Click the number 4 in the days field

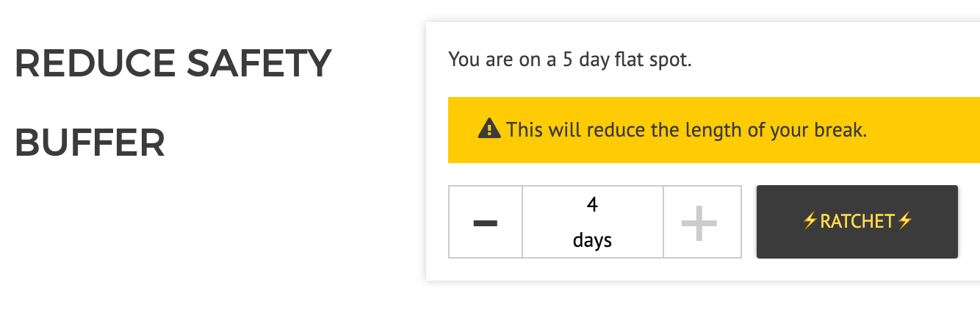pyautogui.click(x=592, y=204)
